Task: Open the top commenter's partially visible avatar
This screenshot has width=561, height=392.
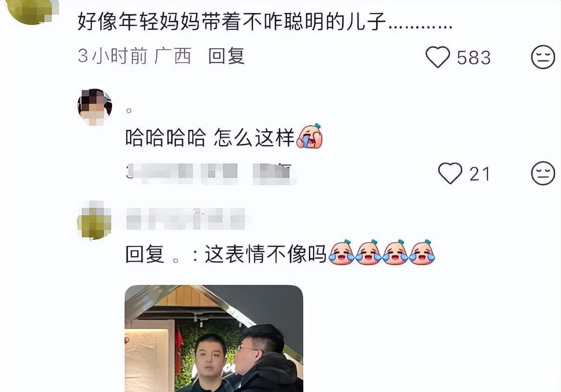Action: (x=33, y=11)
